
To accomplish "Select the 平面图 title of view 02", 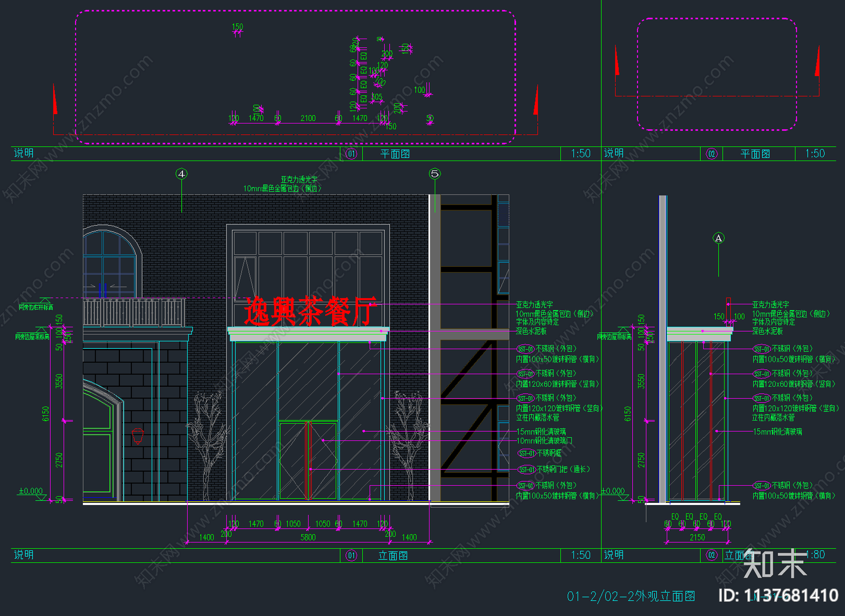I will (755, 154).
